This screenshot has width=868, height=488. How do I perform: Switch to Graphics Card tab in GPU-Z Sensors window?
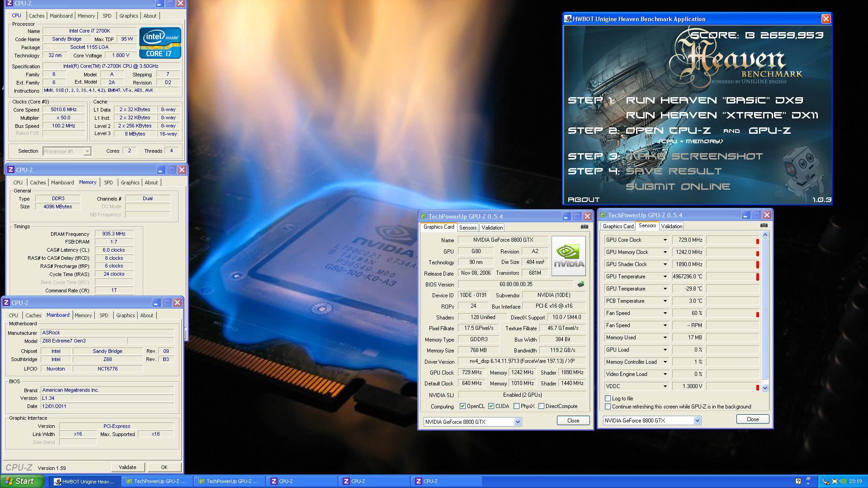[x=618, y=226]
